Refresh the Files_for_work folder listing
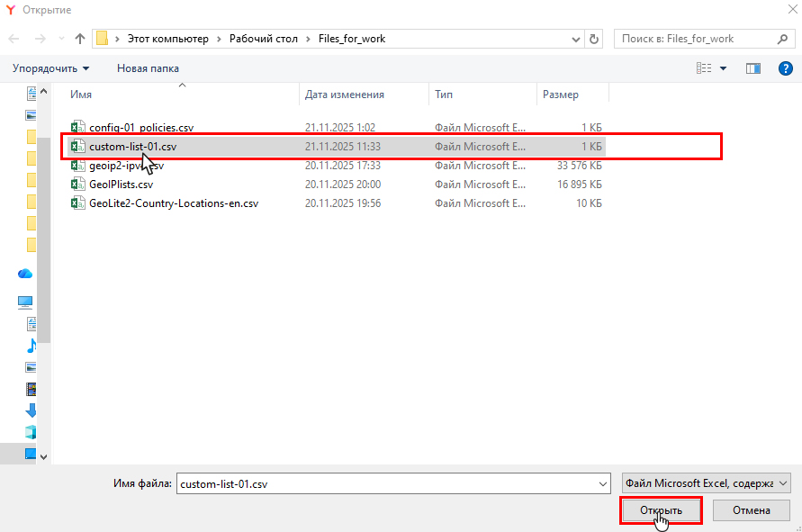Screen dimensions: 802x532 point(594,39)
